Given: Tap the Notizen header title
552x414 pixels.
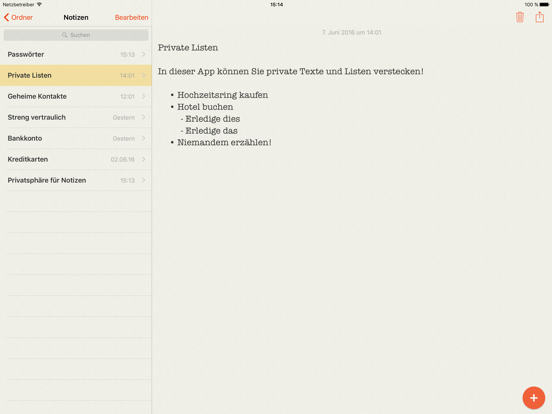Looking at the screenshot, I should click(76, 17).
